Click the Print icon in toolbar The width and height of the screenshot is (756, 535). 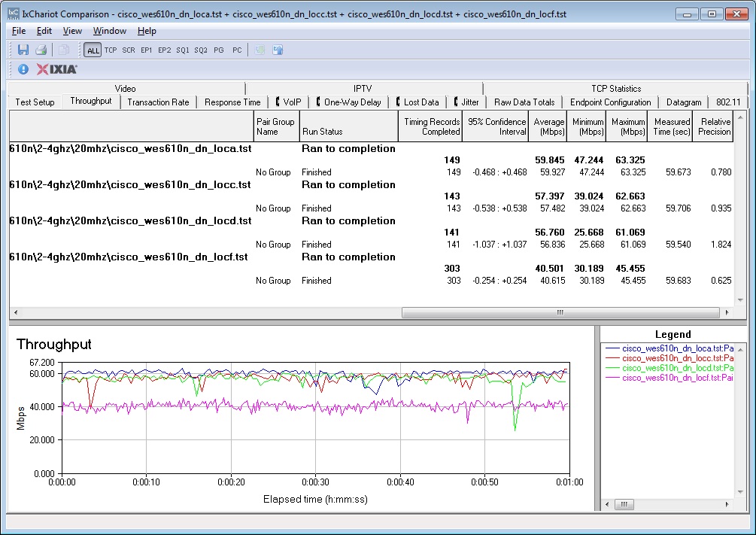click(x=41, y=50)
